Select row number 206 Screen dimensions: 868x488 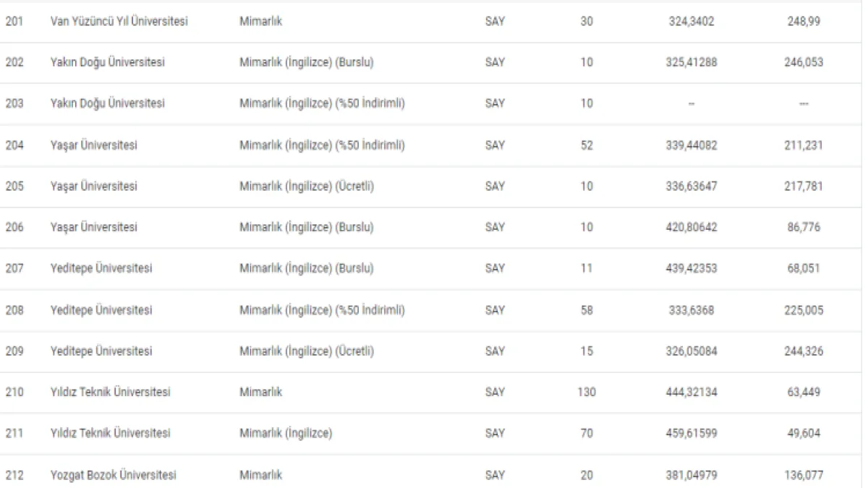[14, 227]
